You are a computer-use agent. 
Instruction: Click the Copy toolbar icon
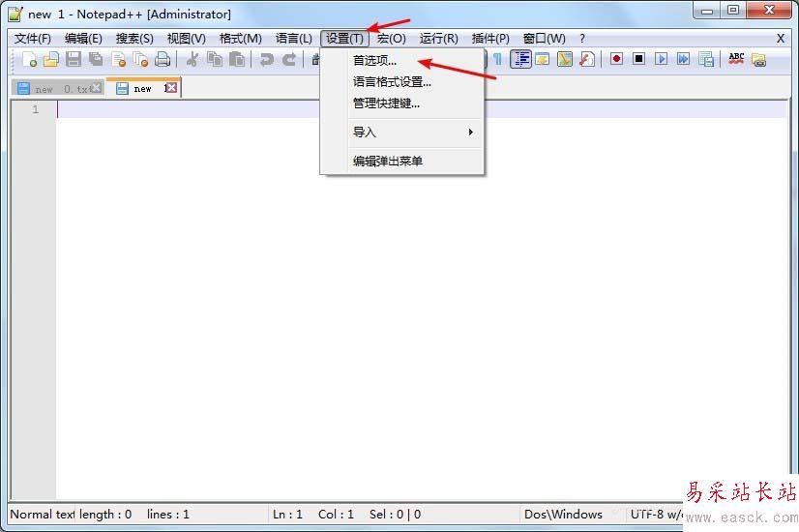pos(215,60)
